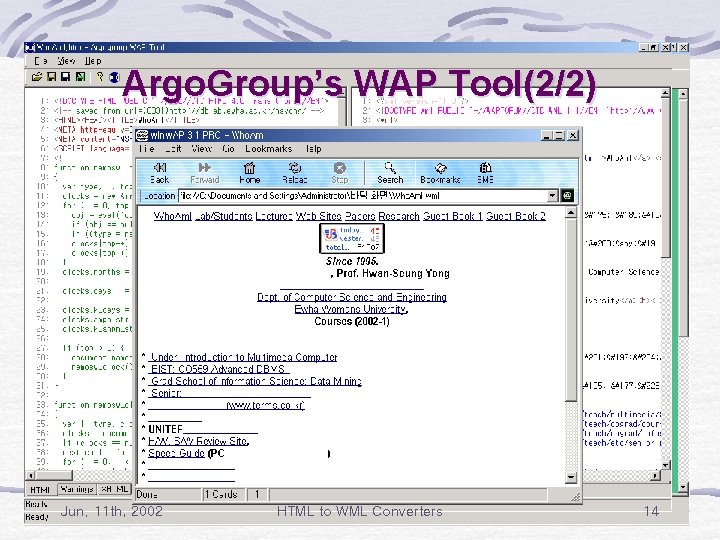Go to Home in WinWAP toolbar

coord(249,173)
